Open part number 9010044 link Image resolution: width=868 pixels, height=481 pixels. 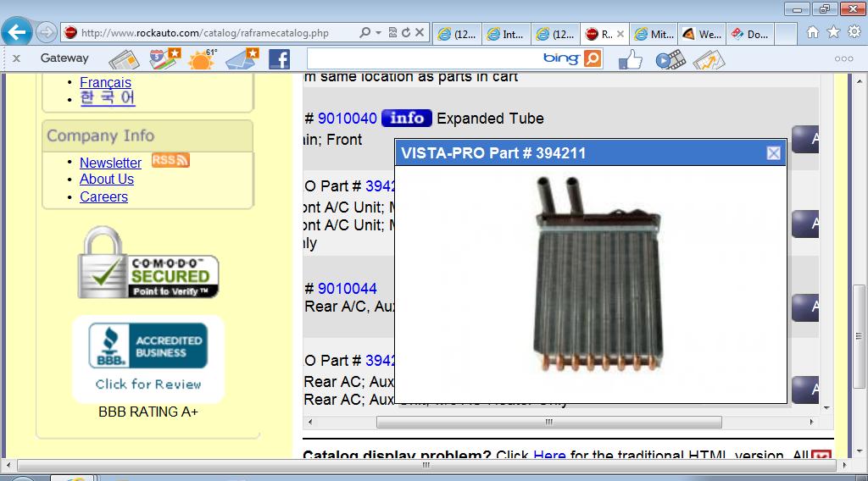coord(347,289)
